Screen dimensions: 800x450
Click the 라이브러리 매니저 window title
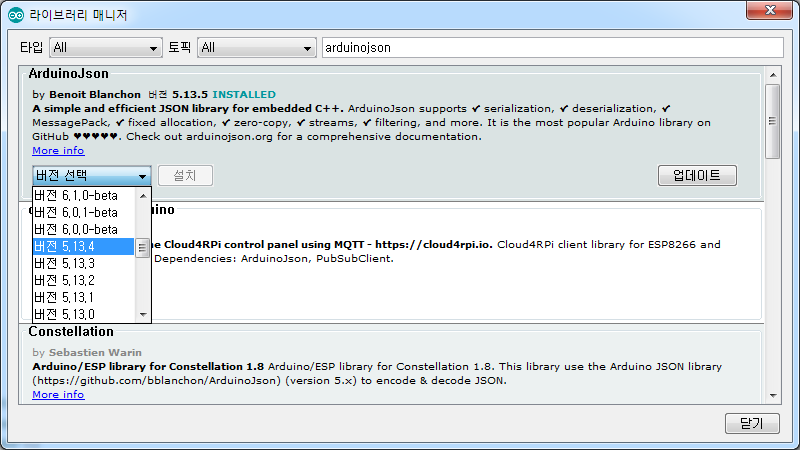click(78, 15)
